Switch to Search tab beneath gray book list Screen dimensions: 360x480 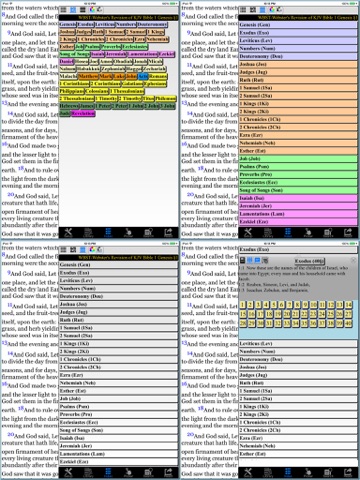coord(148,472)
